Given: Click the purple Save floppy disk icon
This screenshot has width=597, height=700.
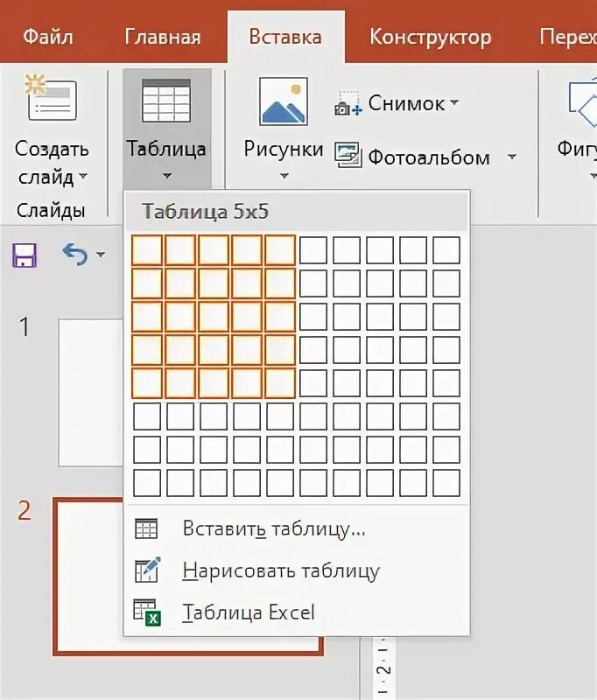Looking at the screenshot, I should 24,255.
